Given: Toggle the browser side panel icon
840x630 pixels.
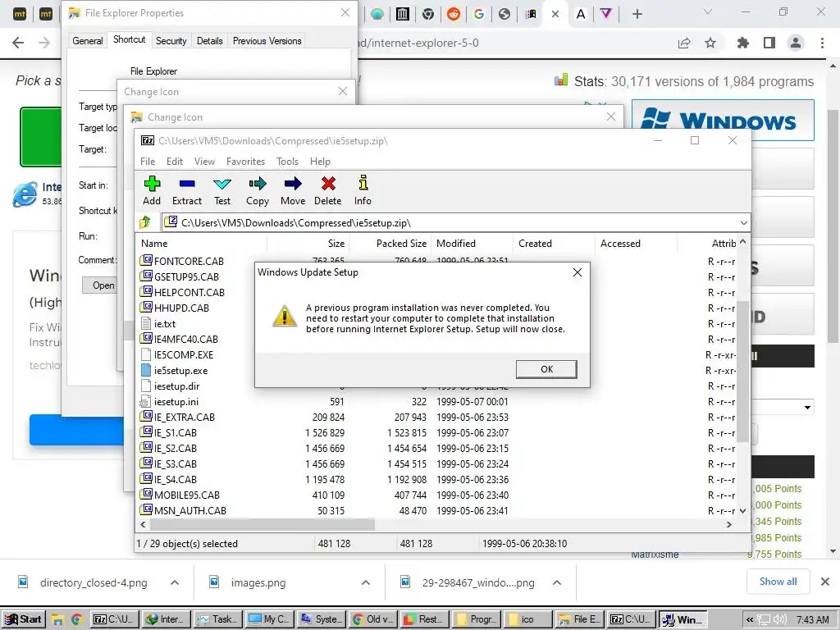Looking at the screenshot, I should coord(769,43).
